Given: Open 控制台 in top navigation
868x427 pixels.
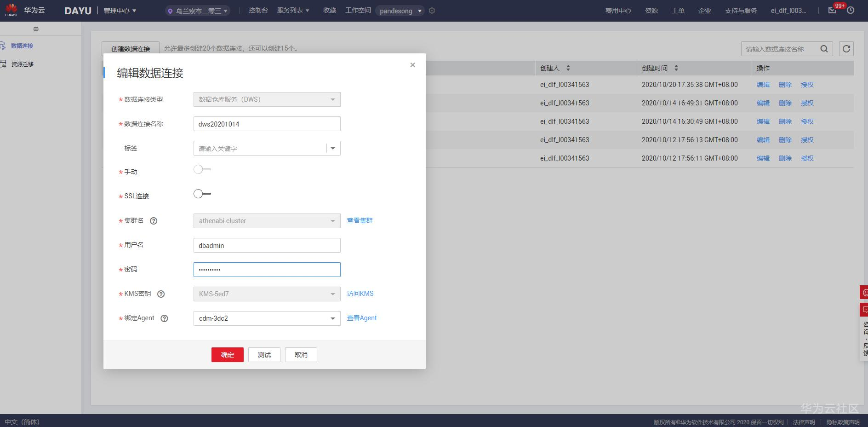Looking at the screenshot, I should point(258,10).
